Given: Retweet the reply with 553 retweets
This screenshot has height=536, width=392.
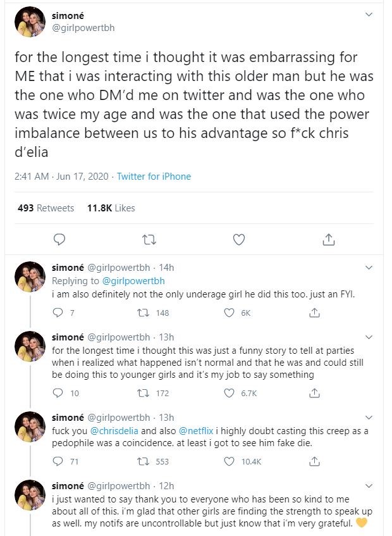Looking at the screenshot, I should (143, 461).
